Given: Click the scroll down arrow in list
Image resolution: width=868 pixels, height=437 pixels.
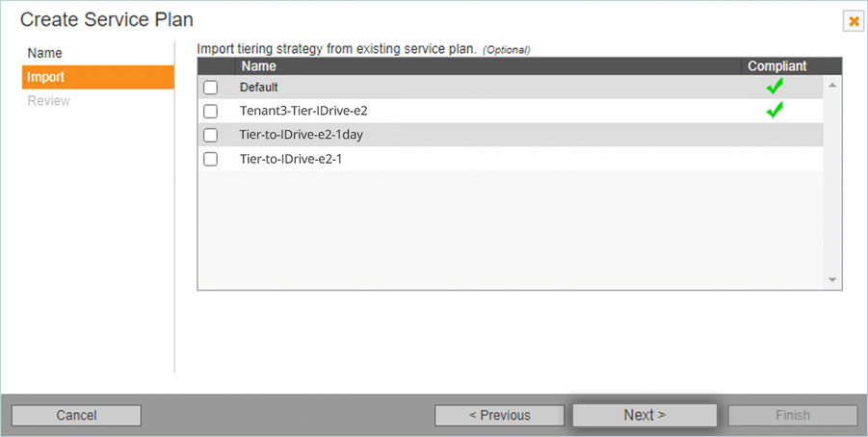Looking at the screenshot, I should [832, 280].
